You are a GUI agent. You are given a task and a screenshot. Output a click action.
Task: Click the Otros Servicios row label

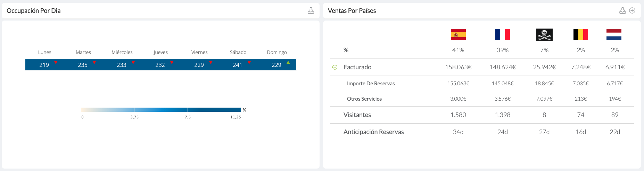(x=364, y=99)
